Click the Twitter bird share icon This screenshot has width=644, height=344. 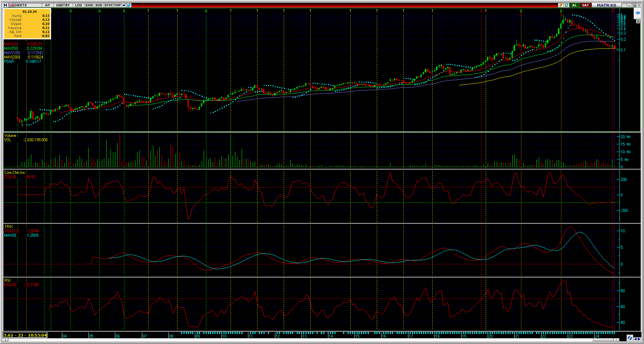pyautogui.click(x=129, y=5)
